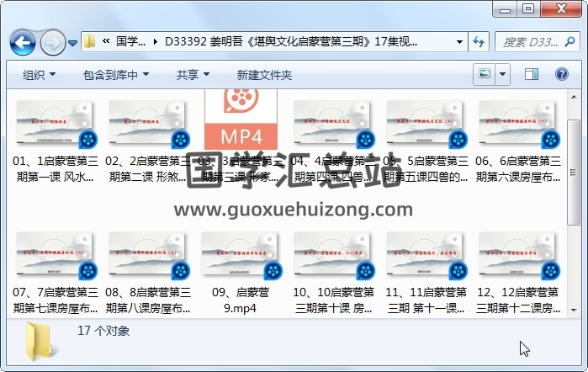
Task: Click the D33392 姜明吾 folder breadcrumb
Action: tap(291, 41)
